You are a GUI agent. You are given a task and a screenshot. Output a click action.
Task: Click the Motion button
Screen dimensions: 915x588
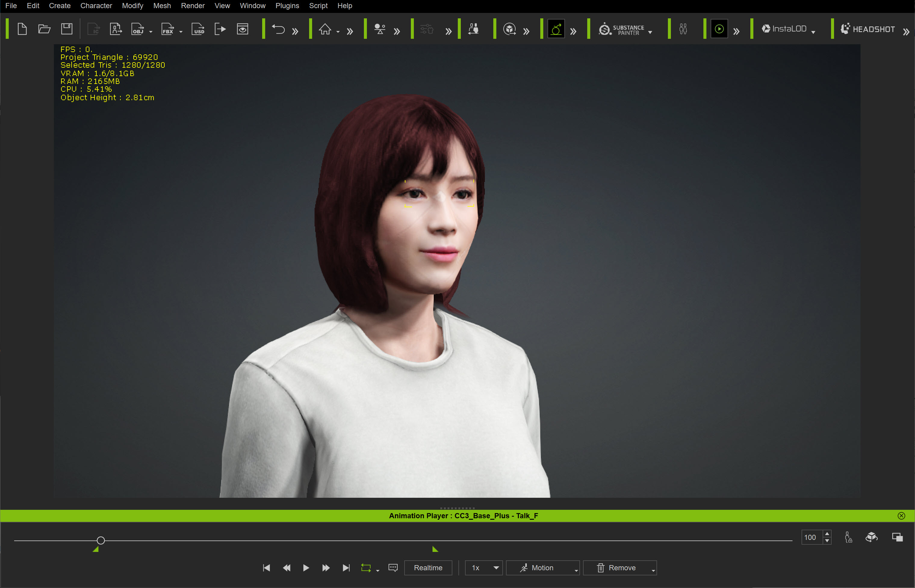point(537,568)
